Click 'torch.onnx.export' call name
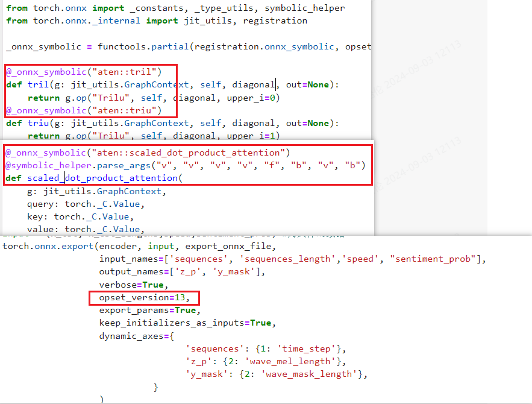The width and height of the screenshot is (532, 404). click(x=48, y=246)
